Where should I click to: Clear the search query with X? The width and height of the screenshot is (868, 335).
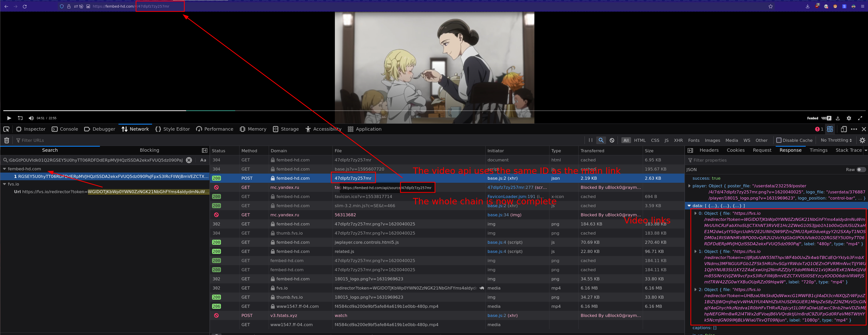[189, 160]
